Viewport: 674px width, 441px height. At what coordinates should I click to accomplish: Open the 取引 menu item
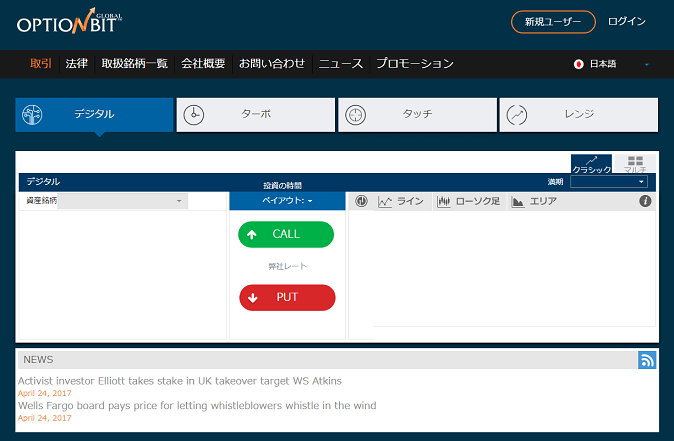[x=41, y=64]
